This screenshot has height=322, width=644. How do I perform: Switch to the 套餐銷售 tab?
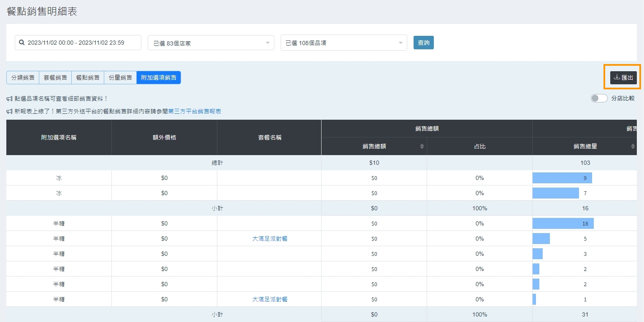tap(55, 78)
